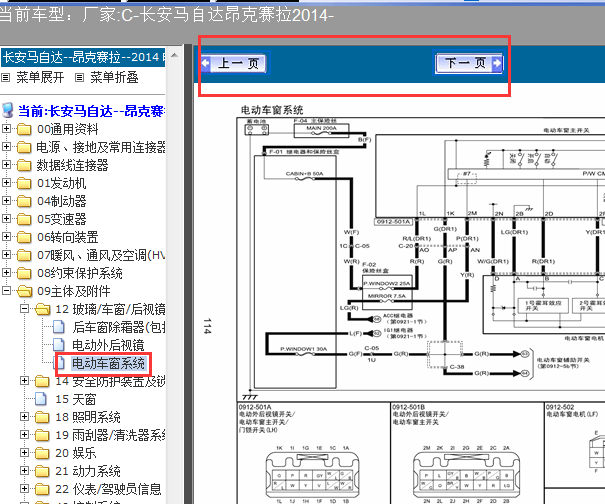This screenshot has height=504, width=605.
Task: Expand the 08约束保护系统 folder
Action: (6, 272)
